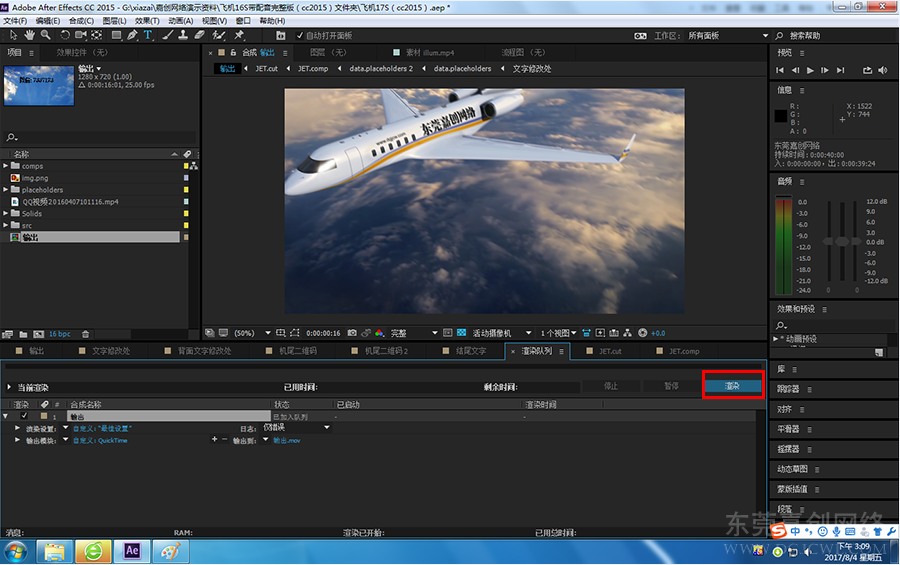Click the delete trash icon in Project panel
The width and height of the screenshot is (900, 565).
click(86, 334)
